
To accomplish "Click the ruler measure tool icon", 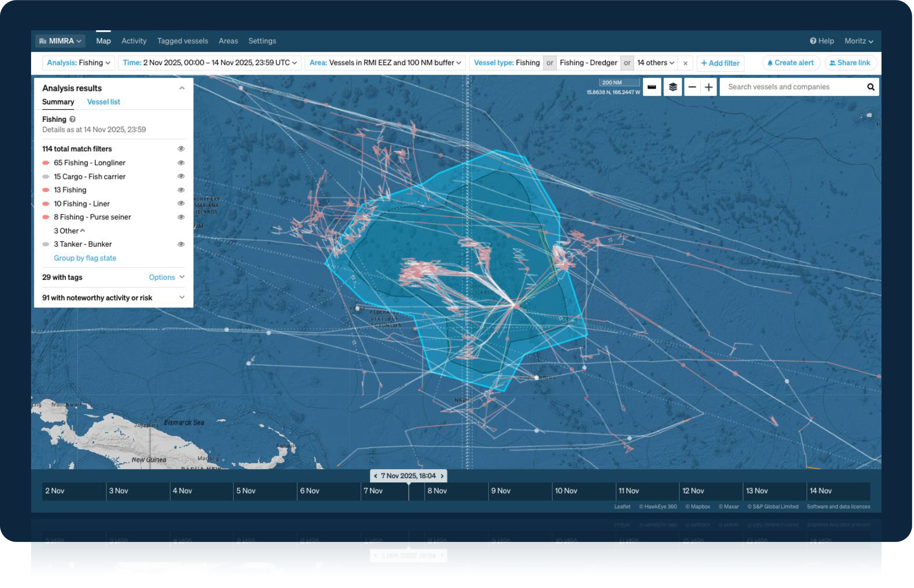I will (x=653, y=87).
